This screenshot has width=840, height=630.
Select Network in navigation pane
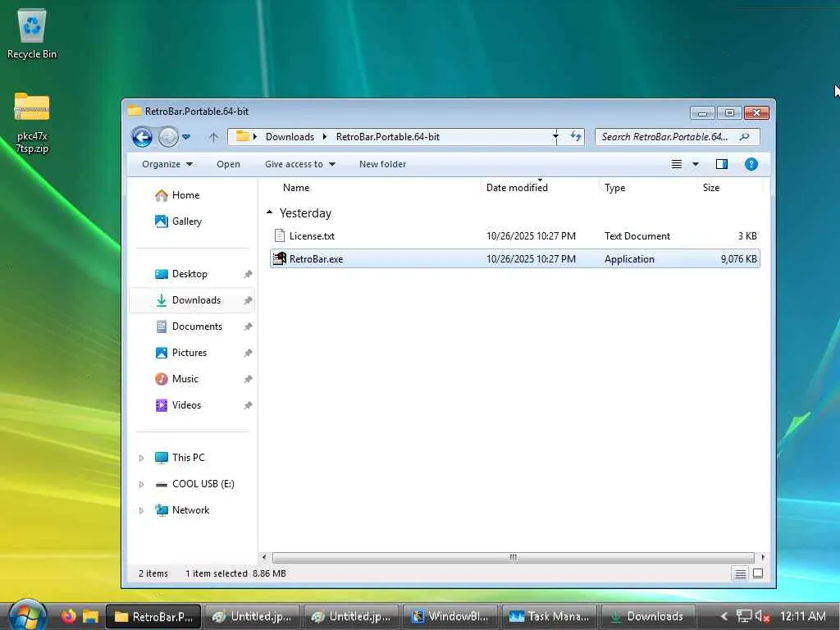click(x=190, y=510)
